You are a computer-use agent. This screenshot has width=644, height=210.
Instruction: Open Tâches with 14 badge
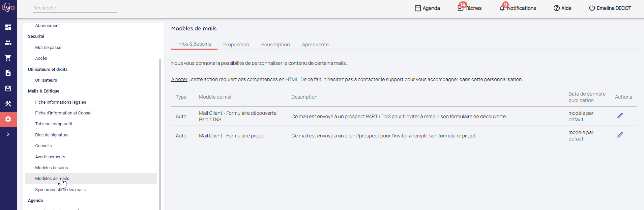[470, 8]
